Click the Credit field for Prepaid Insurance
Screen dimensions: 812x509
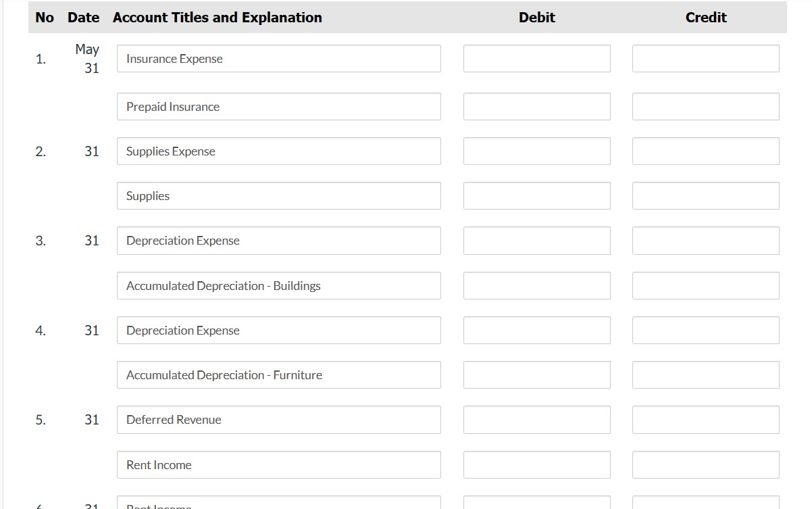click(706, 107)
